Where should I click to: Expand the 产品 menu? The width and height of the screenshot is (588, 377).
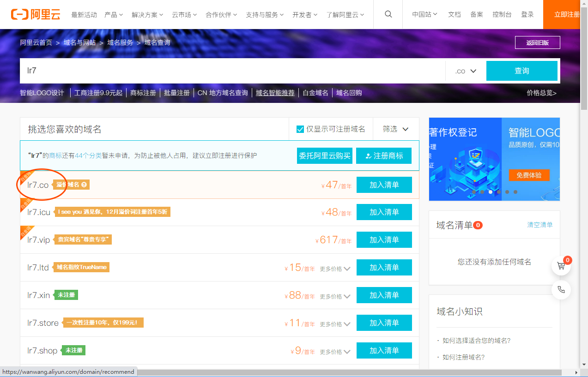click(114, 14)
